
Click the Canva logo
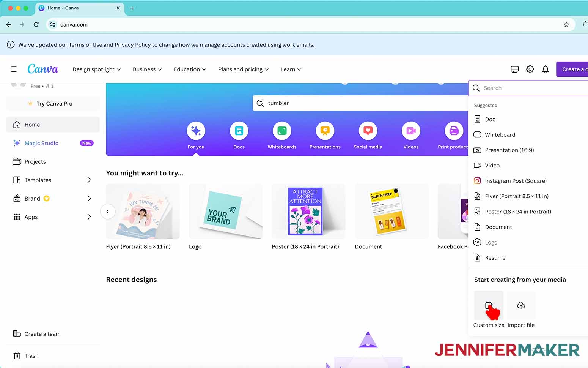point(43,69)
